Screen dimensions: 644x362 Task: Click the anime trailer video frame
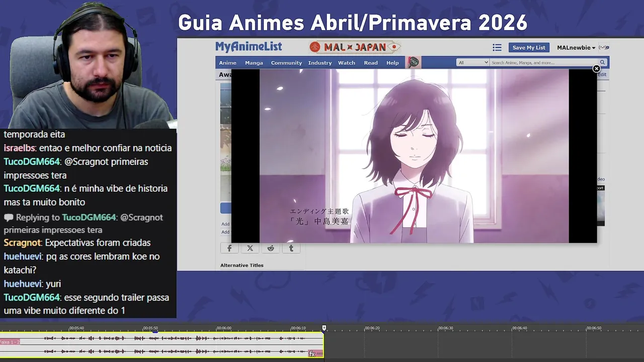pyautogui.click(x=414, y=156)
